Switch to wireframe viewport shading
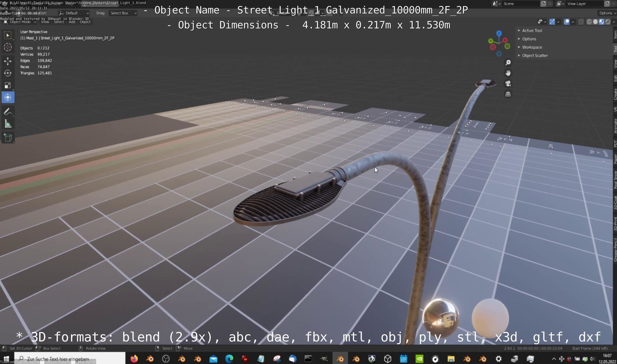This screenshot has height=364, width=617. 589,22
